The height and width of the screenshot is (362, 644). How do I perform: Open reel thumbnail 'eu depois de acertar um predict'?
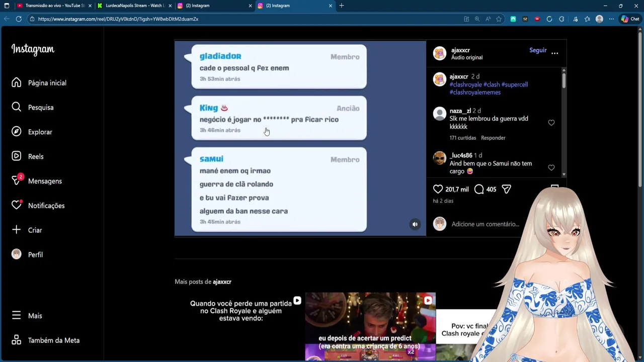click(370, 326)
